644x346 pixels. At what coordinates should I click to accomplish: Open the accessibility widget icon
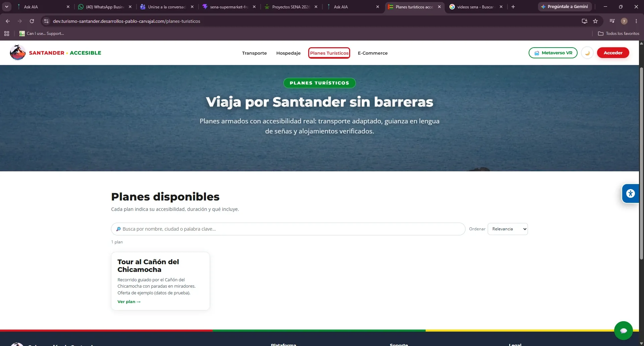click(x=631, y=193)
